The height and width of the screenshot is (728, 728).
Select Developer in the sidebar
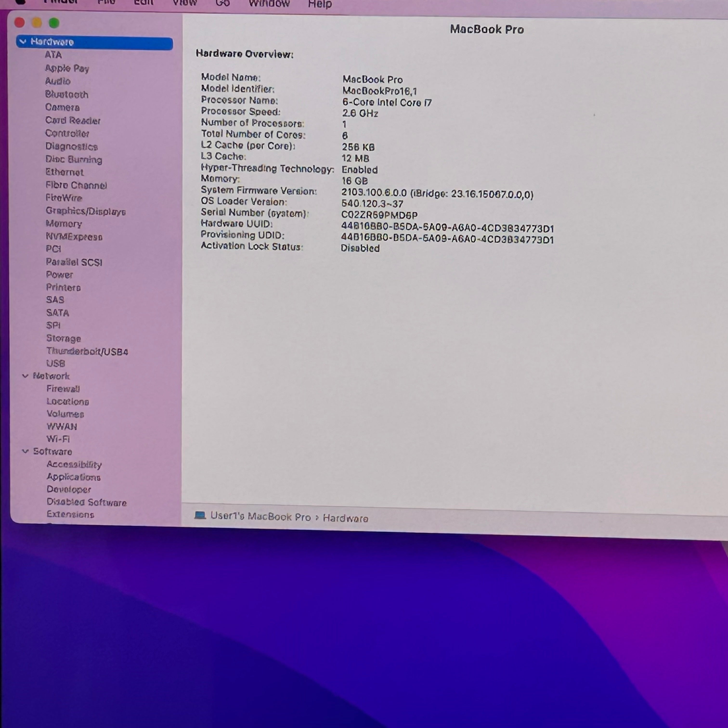coord(69,489)
